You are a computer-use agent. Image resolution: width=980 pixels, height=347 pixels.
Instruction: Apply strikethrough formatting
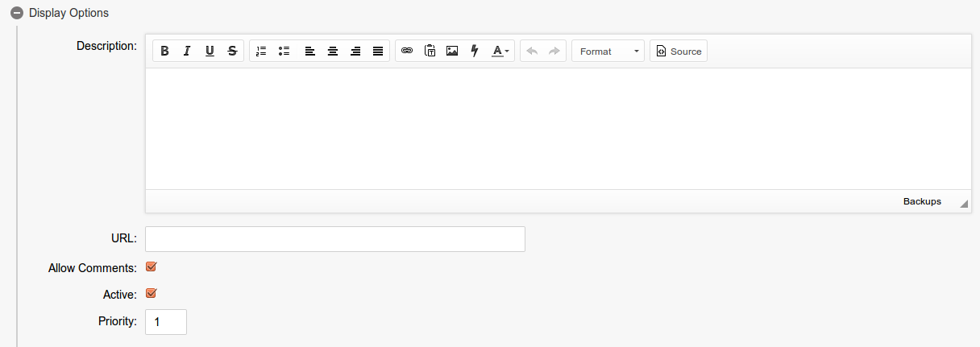232,52
